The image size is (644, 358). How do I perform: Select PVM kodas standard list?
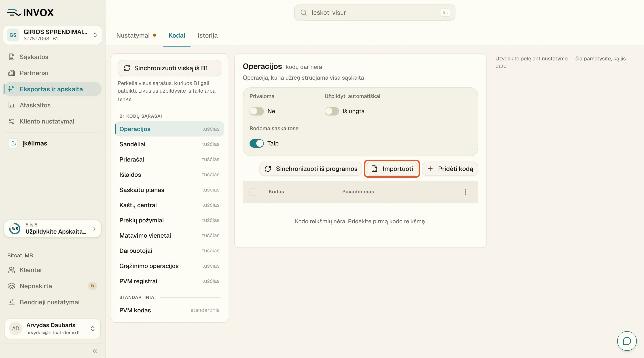coord(169,310)
